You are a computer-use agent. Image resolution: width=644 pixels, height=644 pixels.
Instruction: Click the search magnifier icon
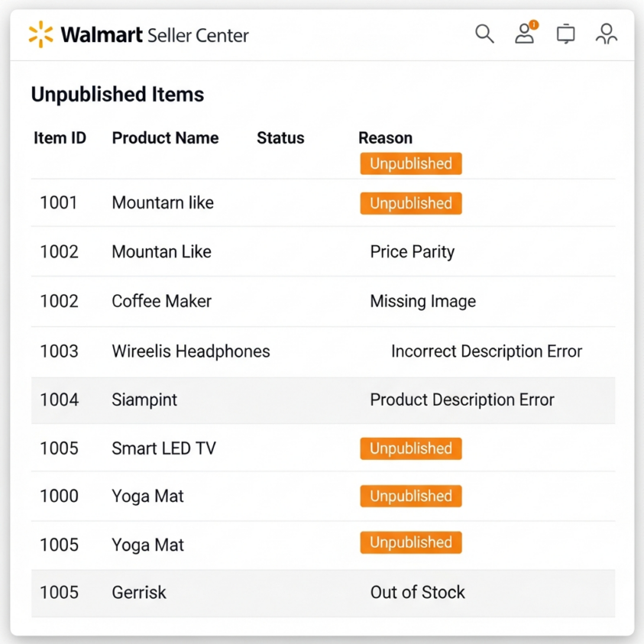484,34
